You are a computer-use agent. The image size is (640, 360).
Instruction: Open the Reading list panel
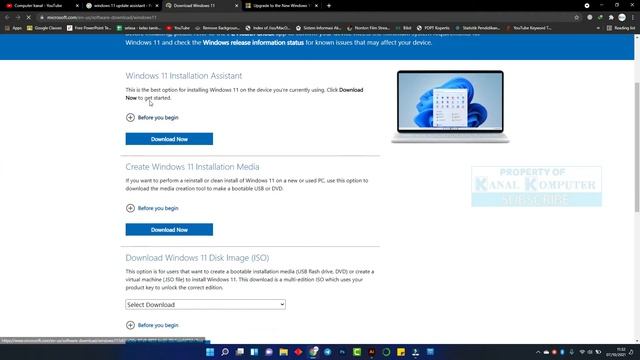click(621, 28)
